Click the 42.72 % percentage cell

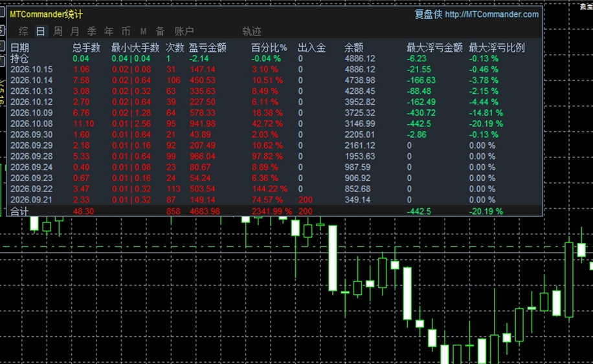pos(267,124)
